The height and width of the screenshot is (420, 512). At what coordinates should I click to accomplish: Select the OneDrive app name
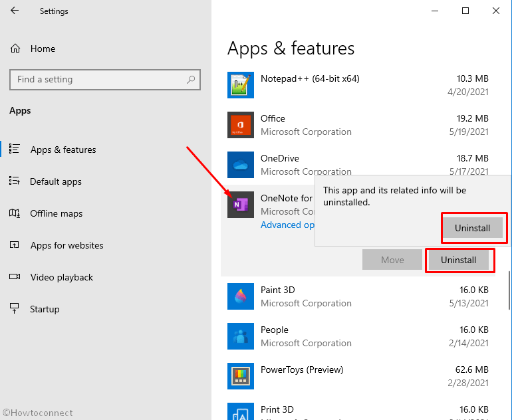pyautogui.click(x=280, y=158)
